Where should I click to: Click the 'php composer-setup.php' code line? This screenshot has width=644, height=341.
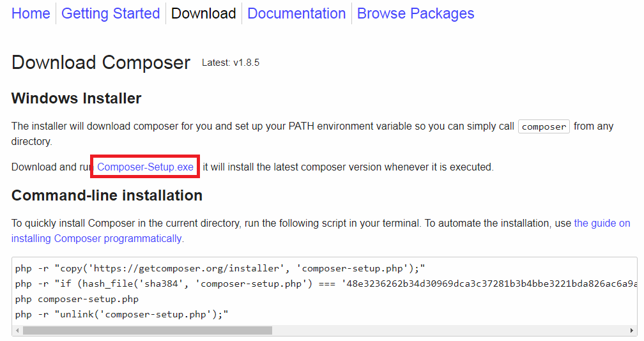click(x=77, y=299)
